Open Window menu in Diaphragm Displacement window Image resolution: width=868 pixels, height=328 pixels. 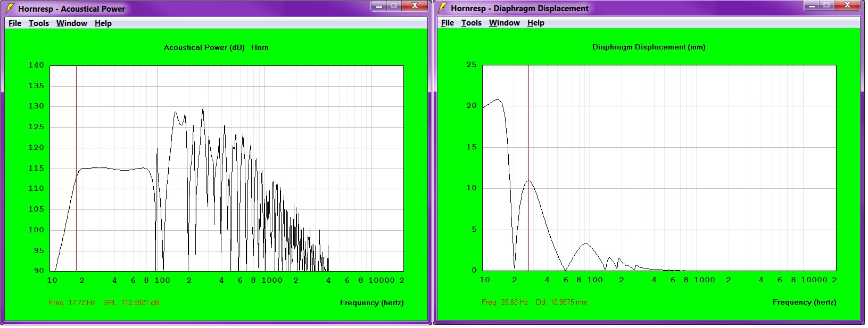tap(505, 23)
